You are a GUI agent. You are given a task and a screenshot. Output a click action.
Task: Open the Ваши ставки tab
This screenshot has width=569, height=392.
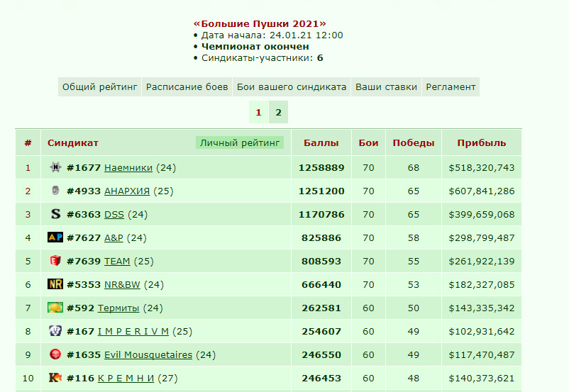pyautogui.click(x=386, y=87)
